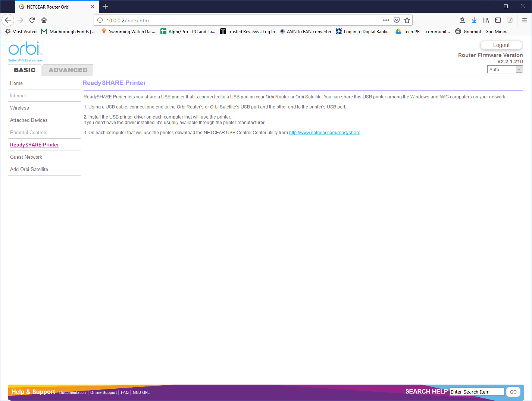Open the TechJPR community bookmark
This screenshot has height=401, width=532.
point(423,32)
